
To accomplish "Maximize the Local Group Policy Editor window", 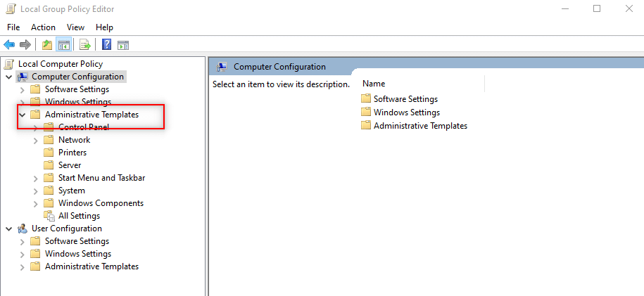I will 597,8.
